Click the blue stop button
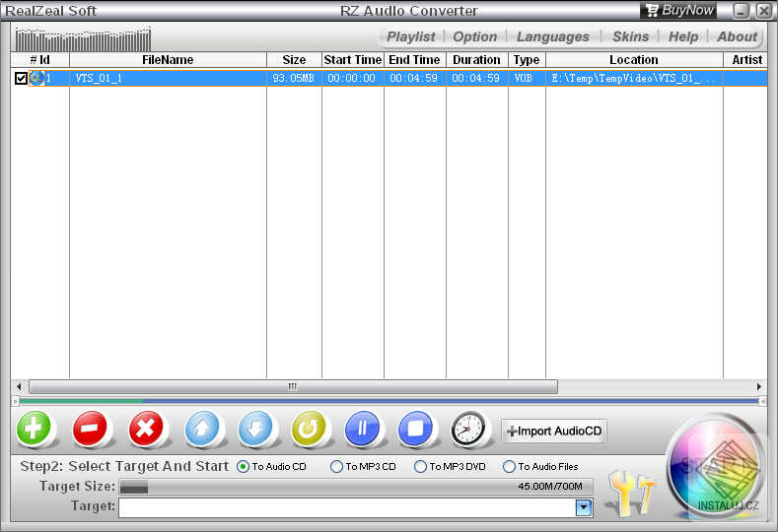 (415, 428)
